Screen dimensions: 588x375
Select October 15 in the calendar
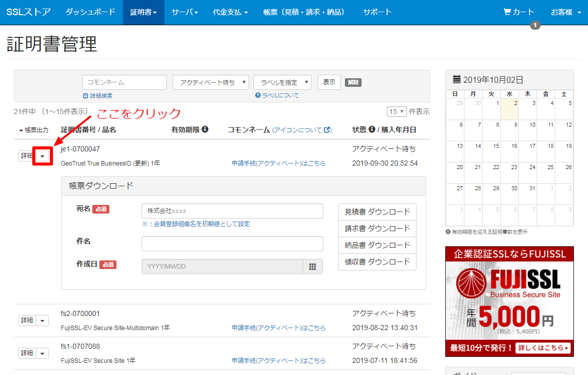click(x=492, y=151)
